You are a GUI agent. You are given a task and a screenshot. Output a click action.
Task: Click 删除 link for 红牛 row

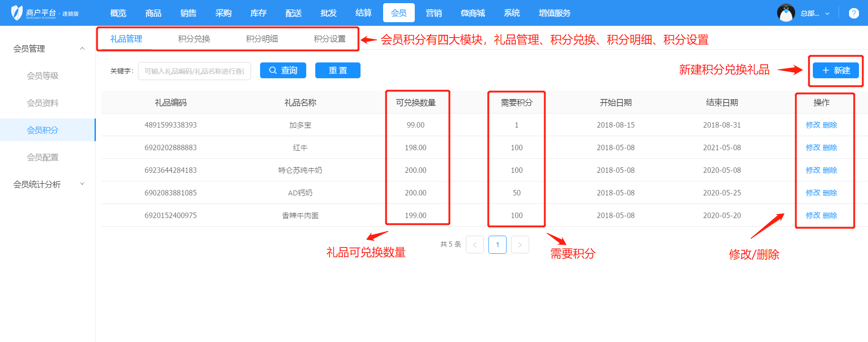click(x=830, y=147)
